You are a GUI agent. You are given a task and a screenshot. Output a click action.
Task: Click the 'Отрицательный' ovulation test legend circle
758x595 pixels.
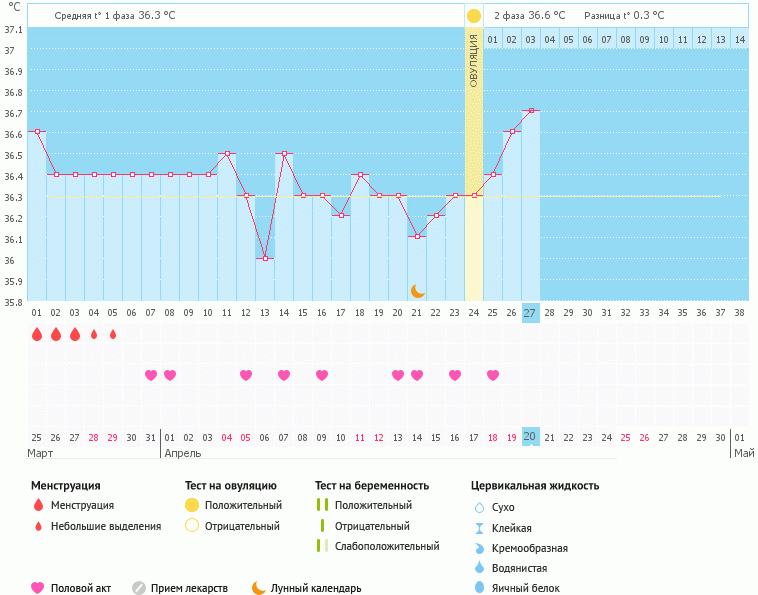pyautogui.click(x=192, y=526)
